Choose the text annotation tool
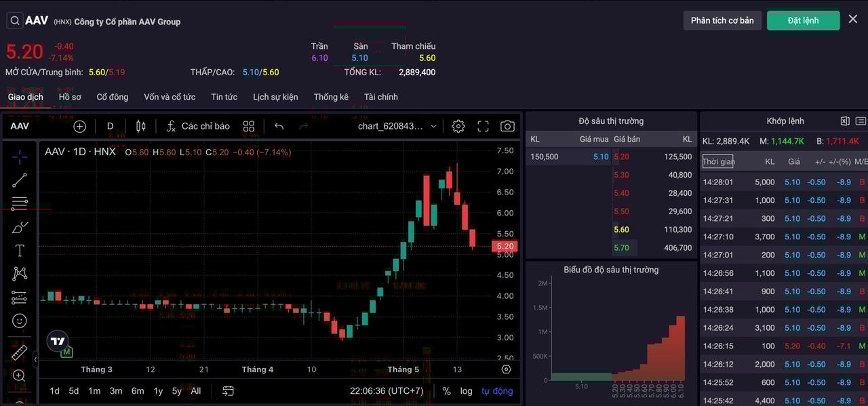 pos(20,251)
